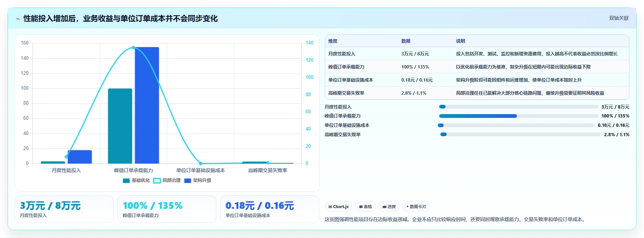Viewport: 644px width, 238px height.
Task: Click the 峰值订单承载能力 progress bar
Action: tap(518, 116)
